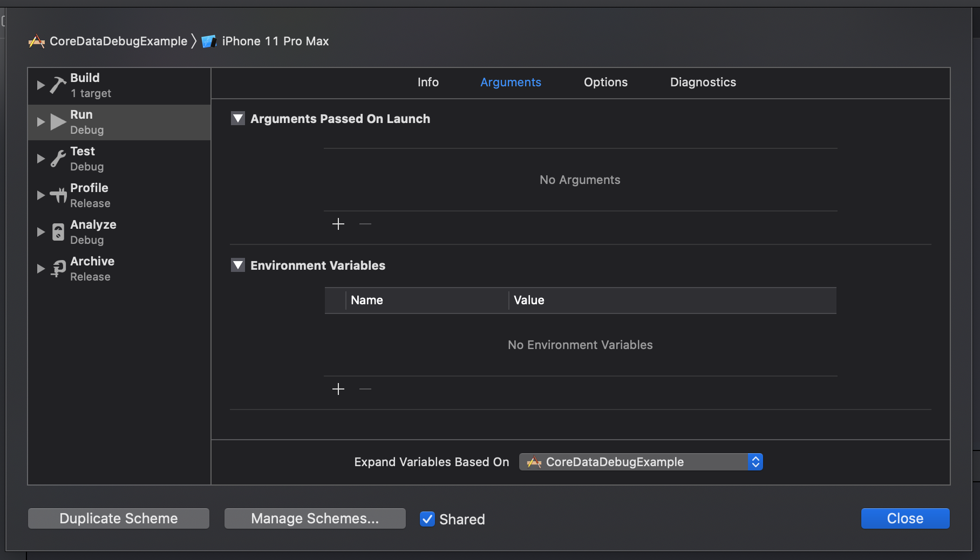Open Manage Schemes dialog

coord(315,518)
